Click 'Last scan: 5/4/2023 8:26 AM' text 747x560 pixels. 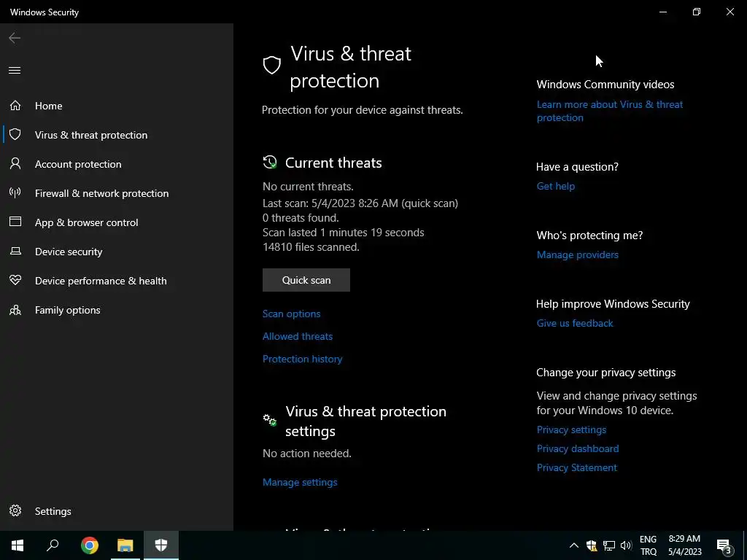pos(330,203)
